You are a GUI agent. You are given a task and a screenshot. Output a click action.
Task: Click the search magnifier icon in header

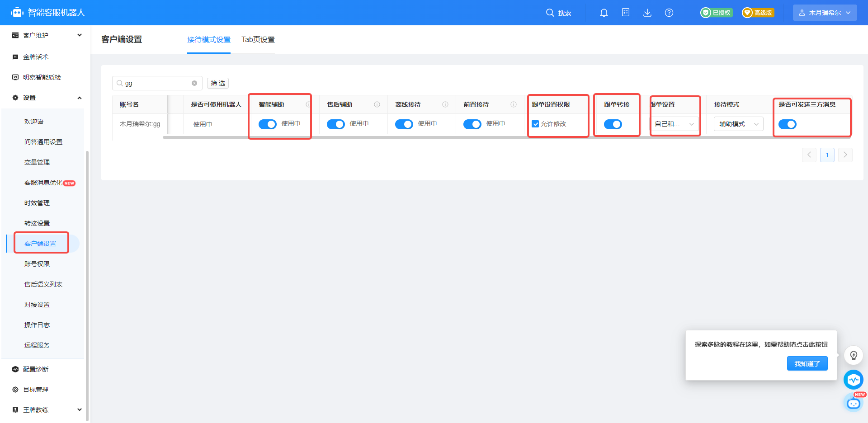point(550,13)
